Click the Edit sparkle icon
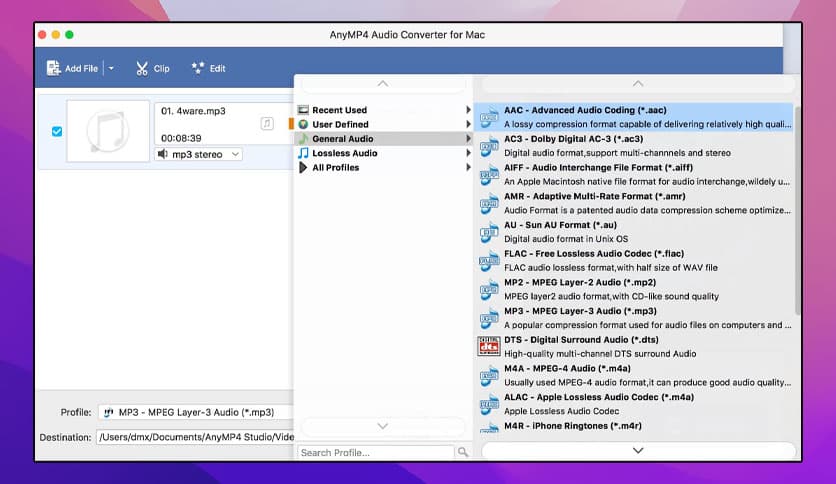 (198, 68)
